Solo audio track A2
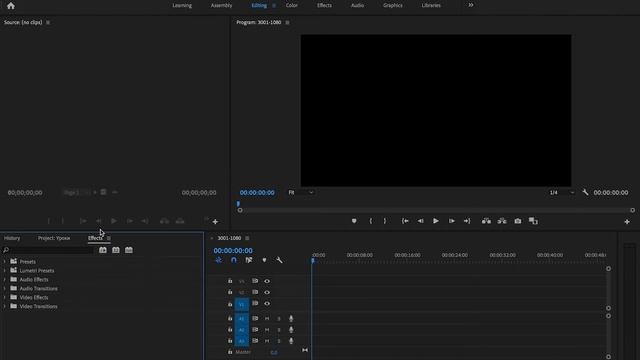 279,330
